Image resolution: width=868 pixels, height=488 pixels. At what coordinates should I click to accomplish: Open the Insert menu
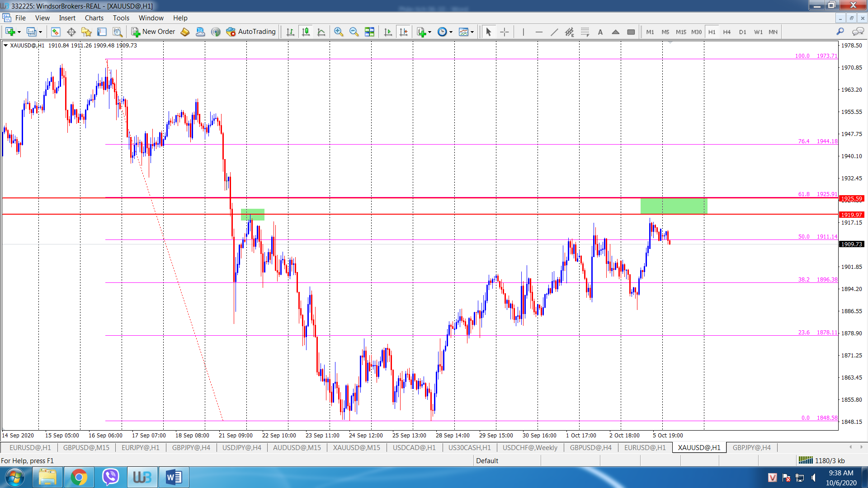pos(67,18)
